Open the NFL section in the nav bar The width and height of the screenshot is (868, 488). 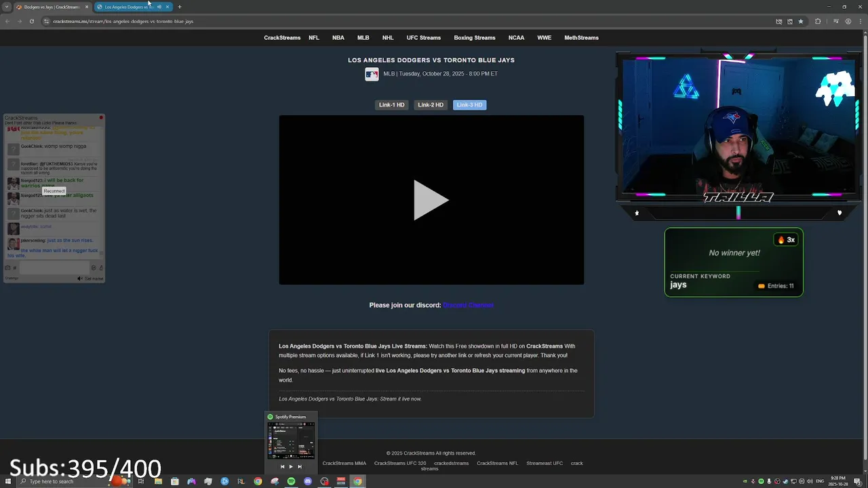click(314, 38)
